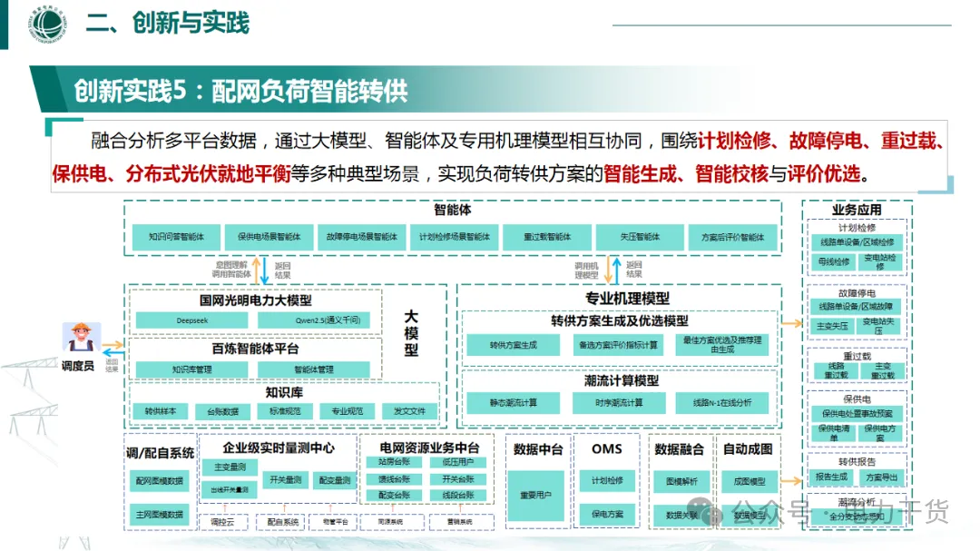
Task: Select the 失压智能体 box
Action: [x=640, y=237]
